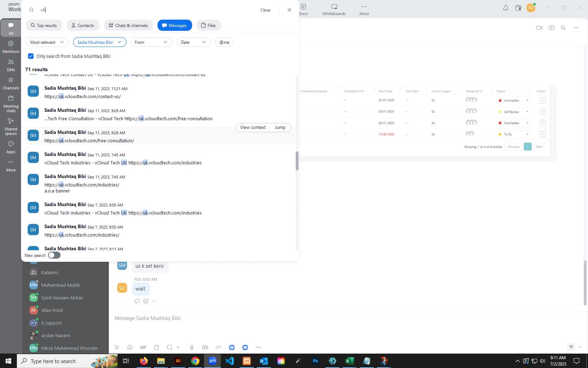Open Sadia Mushtaq Bibi filter dropdown
588x368 pixels.
coord(100,42)
